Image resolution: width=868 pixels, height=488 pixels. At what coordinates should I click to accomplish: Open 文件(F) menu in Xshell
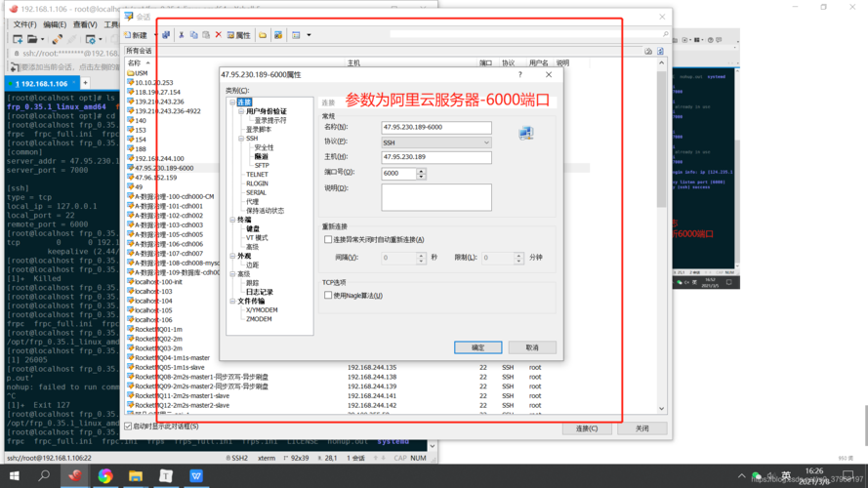coord(24,24)
